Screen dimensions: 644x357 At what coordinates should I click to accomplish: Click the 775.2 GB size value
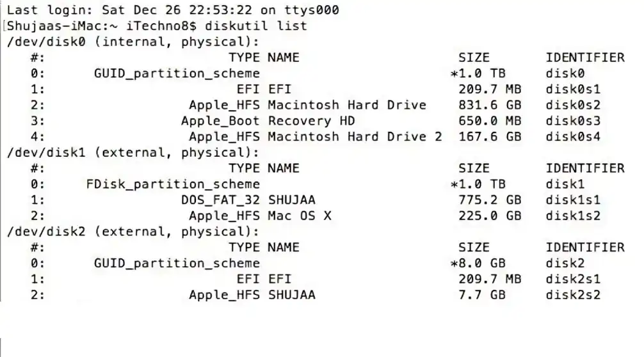490,200
